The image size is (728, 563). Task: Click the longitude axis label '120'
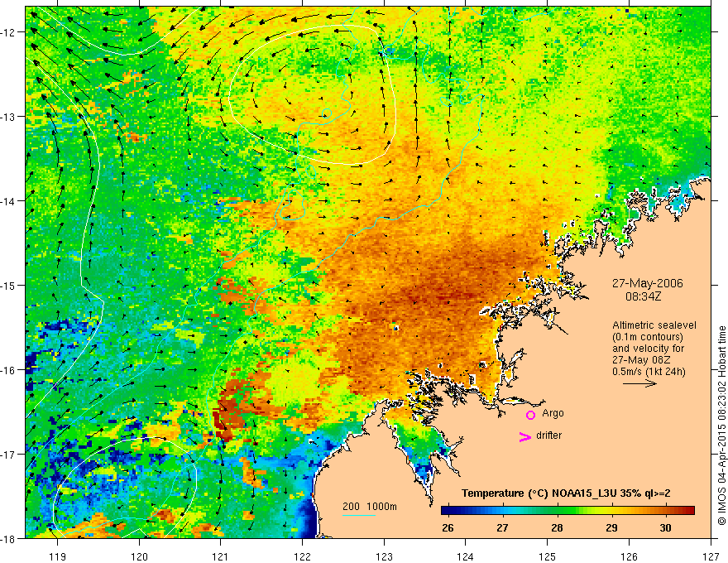139,556
